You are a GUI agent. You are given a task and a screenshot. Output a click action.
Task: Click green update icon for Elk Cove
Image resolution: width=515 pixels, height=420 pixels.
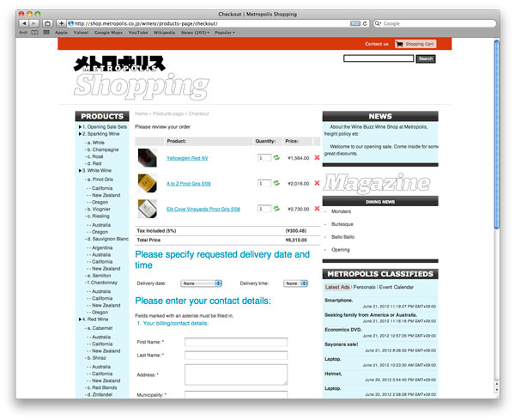[x=276, y=208]
